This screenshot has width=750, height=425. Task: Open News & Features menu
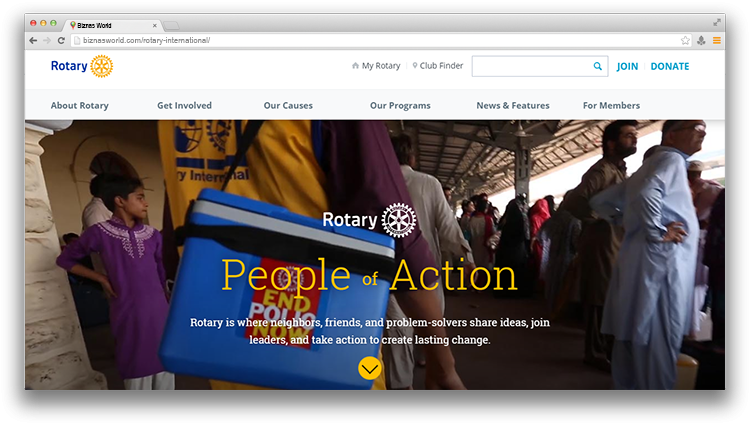[x=513, y=105]
